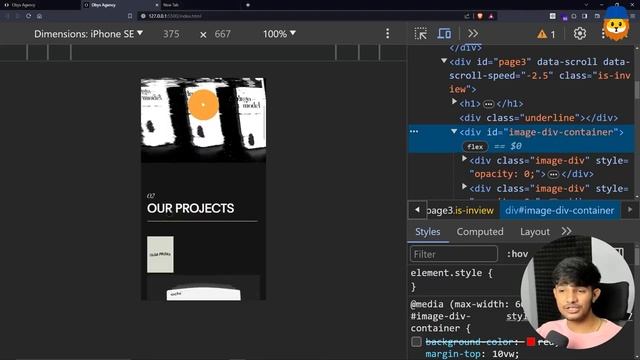640x360 pixels.
Task: Open the red color swatch picker
Action: point(531,342)
